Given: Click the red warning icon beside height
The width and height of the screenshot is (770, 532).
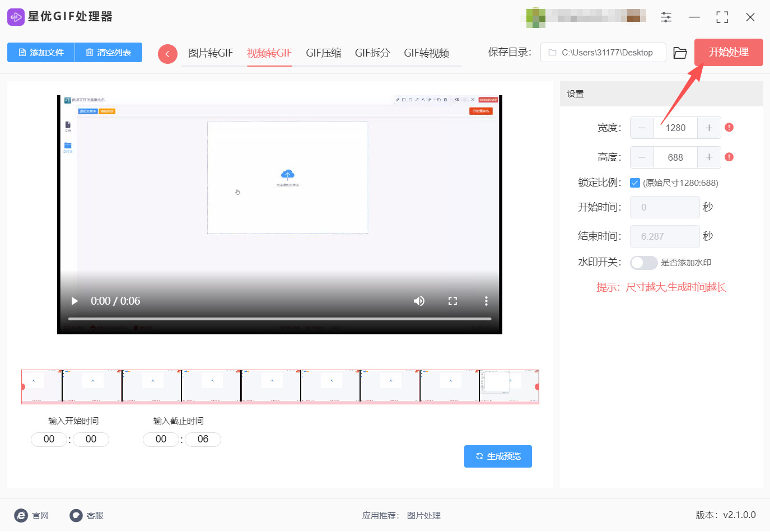Looking at the screenshot, I should pyautogui.click(x=729, y=157).
